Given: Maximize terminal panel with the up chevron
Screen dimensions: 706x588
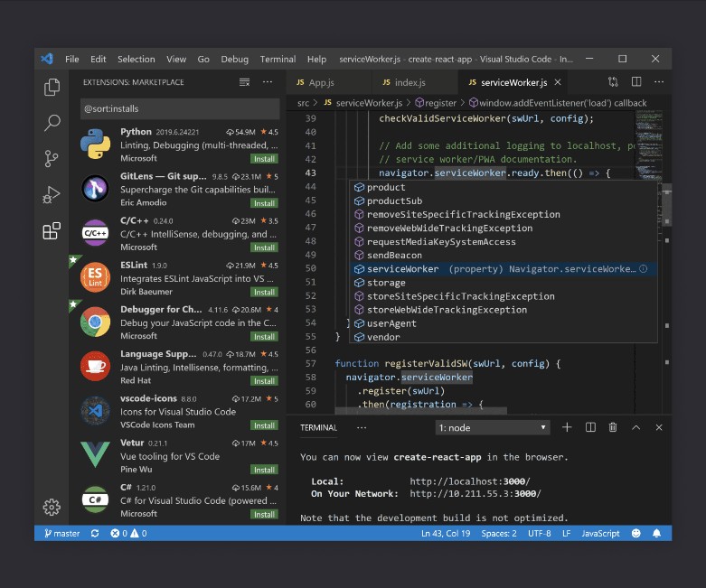Looking at the screenshot, I should click(x=636, y=427).
